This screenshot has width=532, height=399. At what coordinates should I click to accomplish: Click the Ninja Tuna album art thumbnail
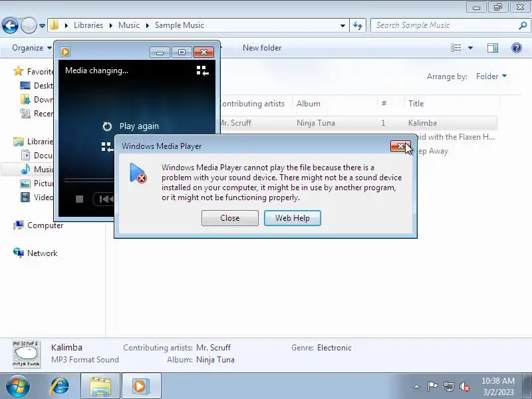coord(27,354)
